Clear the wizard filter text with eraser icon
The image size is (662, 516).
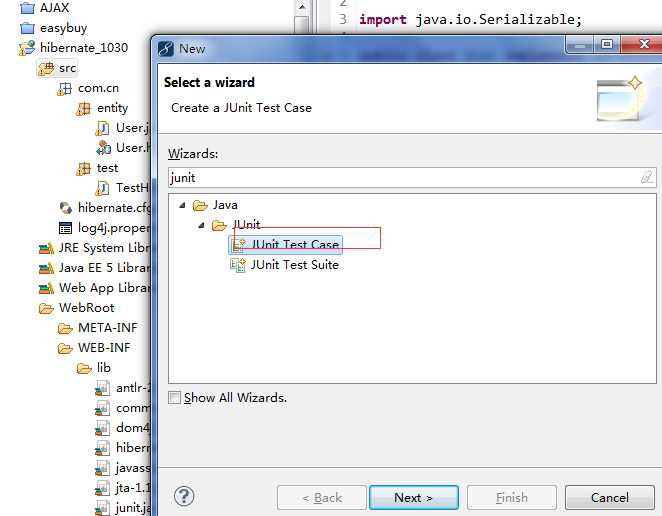[x=646, y=177]
